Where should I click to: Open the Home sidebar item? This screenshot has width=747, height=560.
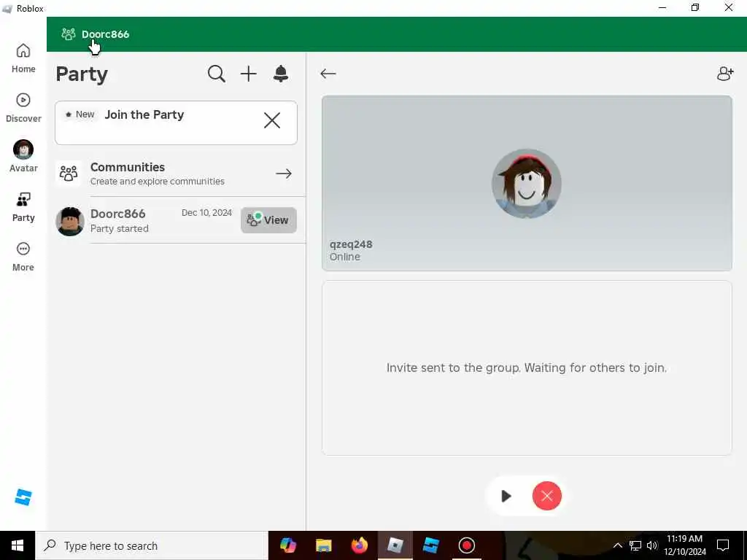point(23,58)
